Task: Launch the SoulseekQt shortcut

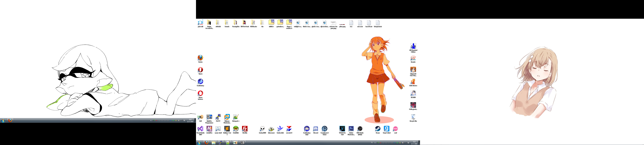Action: pos(280,129)
